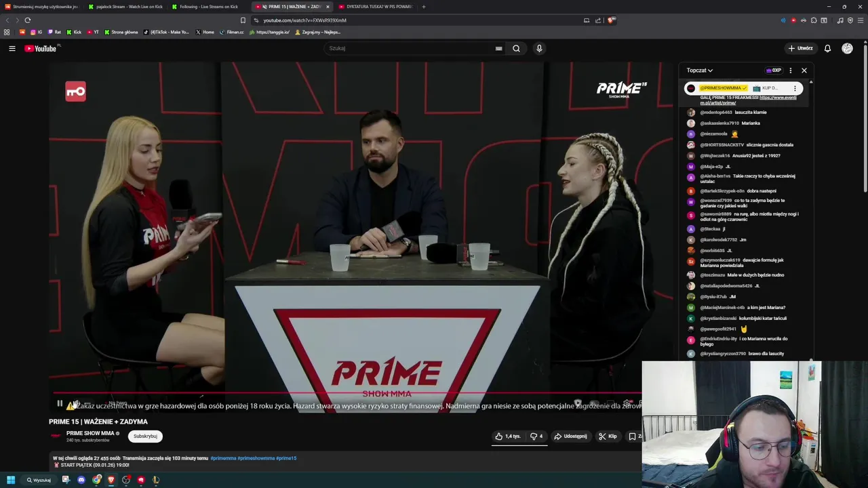The image size is (868, 488).
Task: Open the apps grid in bookmarks bar
Action: (x=7, y=32)
